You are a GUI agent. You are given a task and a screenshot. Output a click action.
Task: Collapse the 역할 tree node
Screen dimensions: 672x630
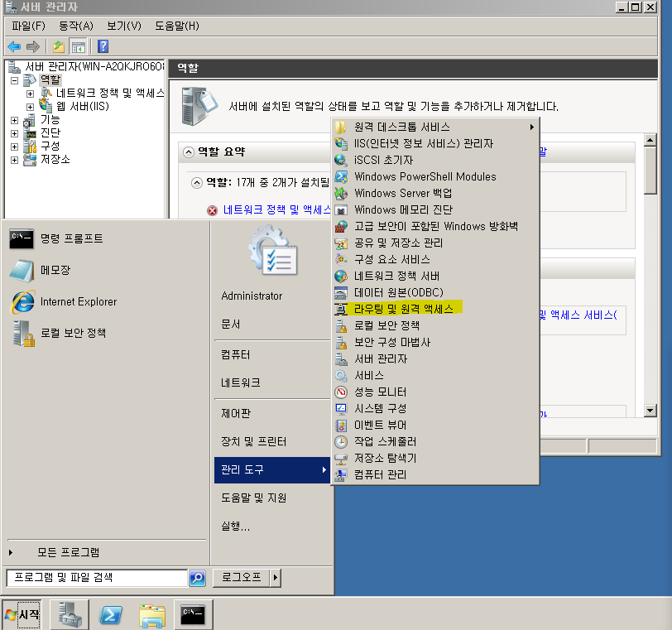(15, 80)
